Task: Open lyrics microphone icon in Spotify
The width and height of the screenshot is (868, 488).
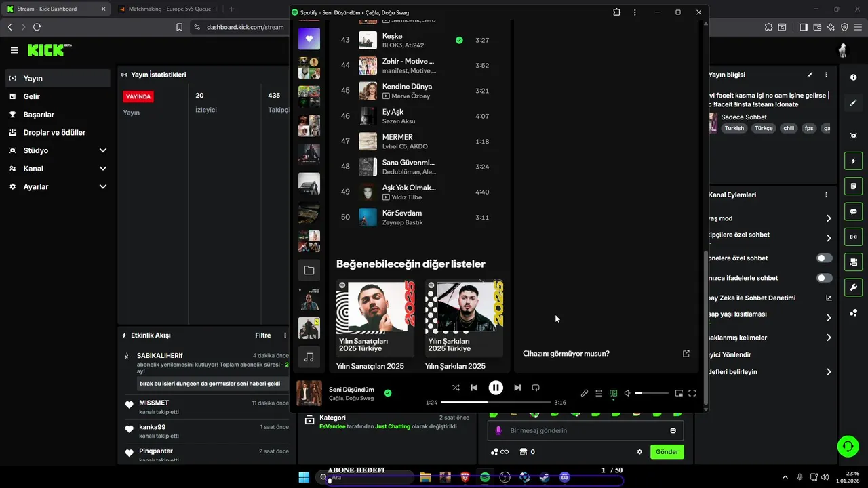Action: coord(585,393)
